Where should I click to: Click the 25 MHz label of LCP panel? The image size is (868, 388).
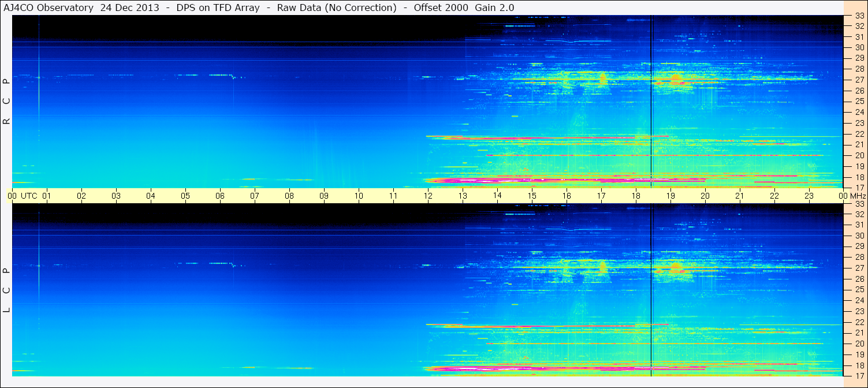(x=859, y=290)
